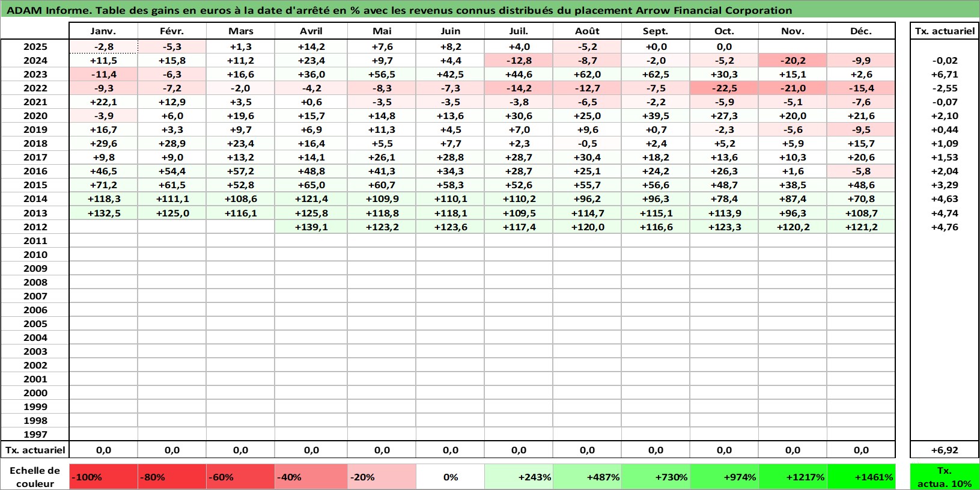
Task: Click the 'Mars' column header
Action: [240, 31]
